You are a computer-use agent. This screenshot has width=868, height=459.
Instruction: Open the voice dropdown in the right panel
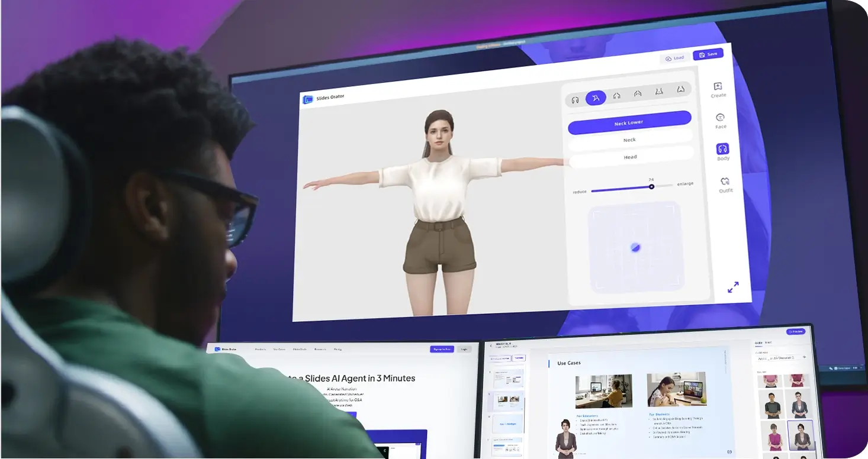(782, 358)
